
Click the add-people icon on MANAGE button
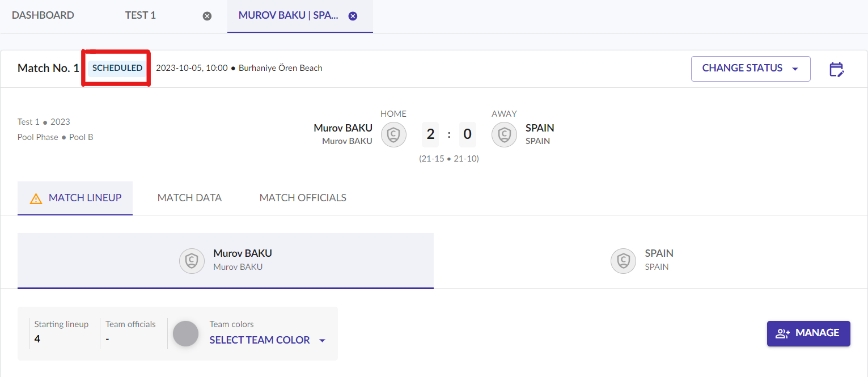pyautogui.click(x=783, y=333)
